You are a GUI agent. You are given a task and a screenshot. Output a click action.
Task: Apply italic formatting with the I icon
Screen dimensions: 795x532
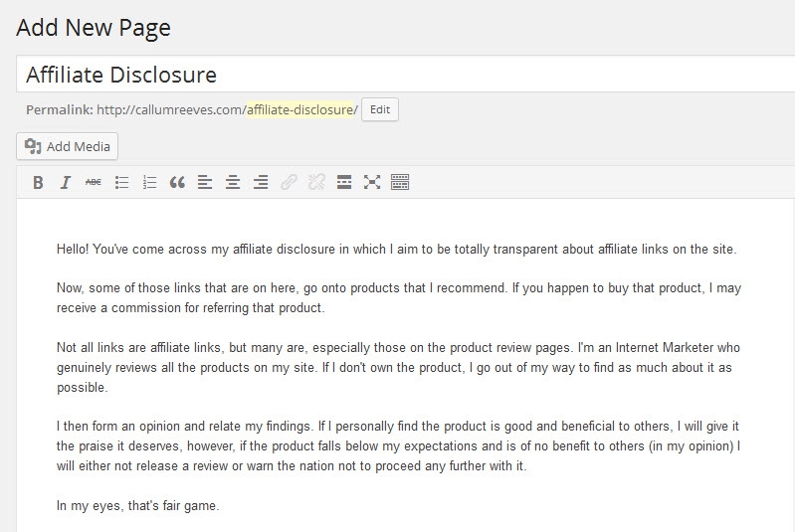(x=66, y=182)
